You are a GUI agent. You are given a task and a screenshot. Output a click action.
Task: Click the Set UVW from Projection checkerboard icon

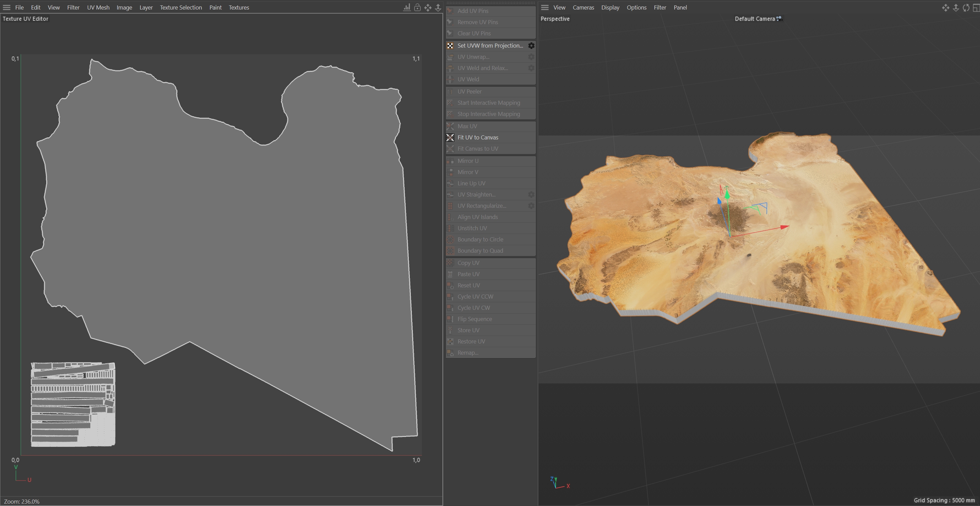[x=450, y=46]
